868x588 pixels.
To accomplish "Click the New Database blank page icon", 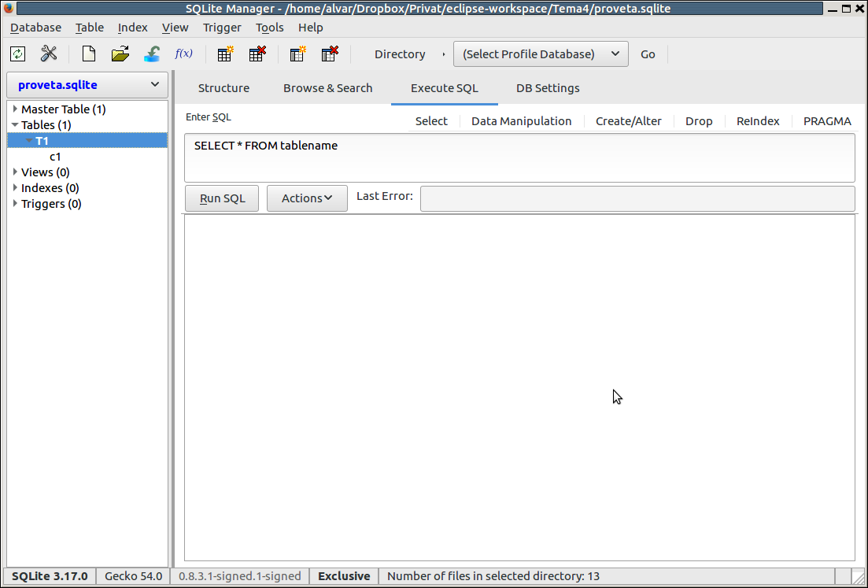I will pyautogui.click(x=89, y=54).
